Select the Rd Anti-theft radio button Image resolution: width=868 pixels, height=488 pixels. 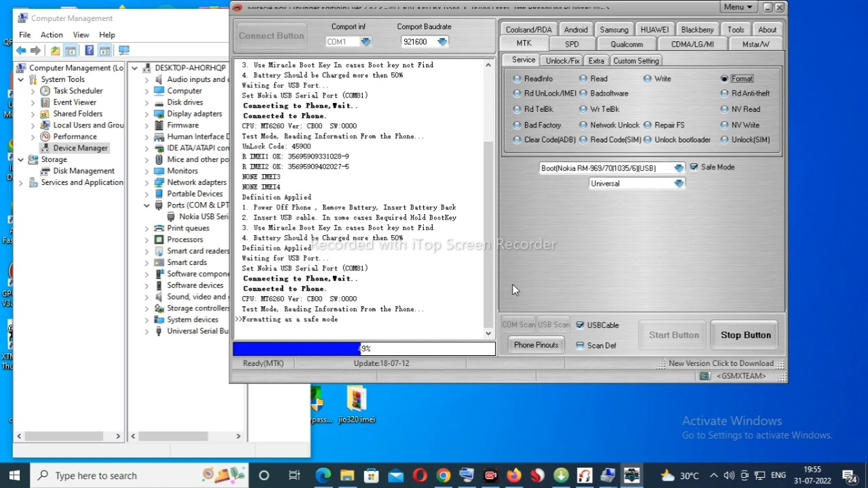[725, 94]
